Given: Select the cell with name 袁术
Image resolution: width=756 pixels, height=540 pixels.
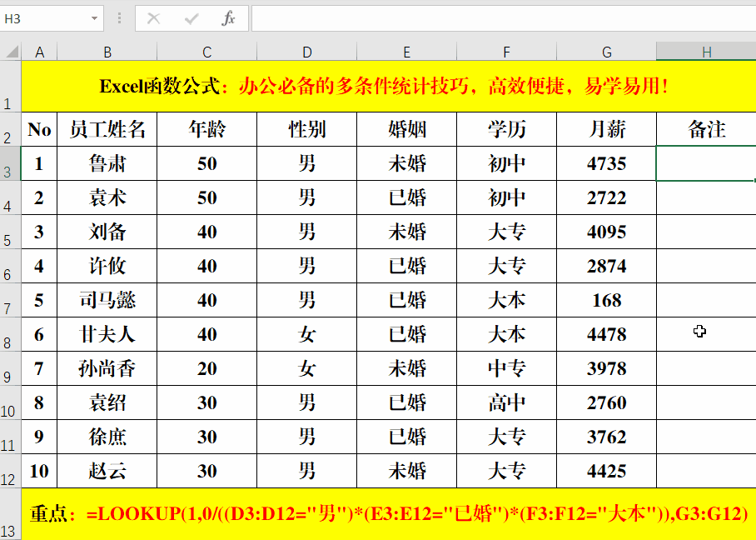Looking at the screenshot, I should pos(107,197).
